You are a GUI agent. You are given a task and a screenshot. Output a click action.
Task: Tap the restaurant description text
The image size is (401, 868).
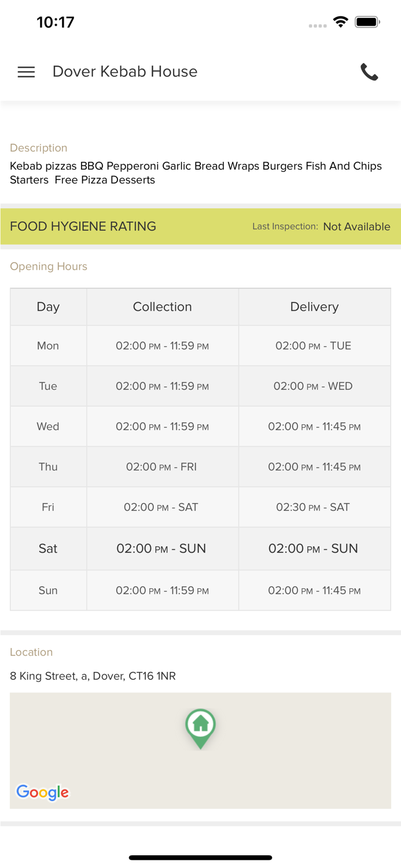click(196, 172)
